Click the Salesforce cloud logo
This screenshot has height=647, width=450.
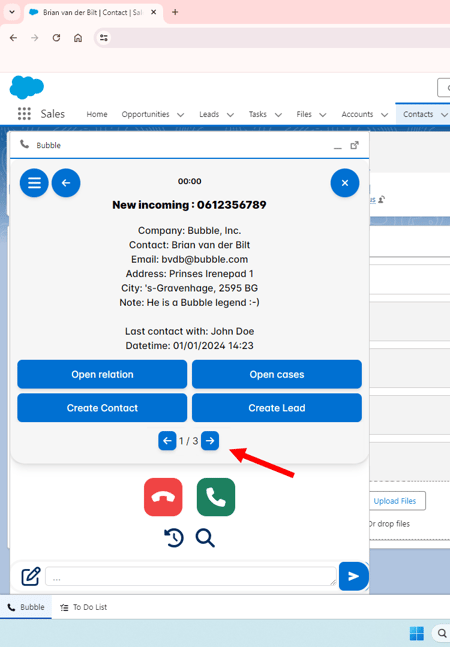26,87
